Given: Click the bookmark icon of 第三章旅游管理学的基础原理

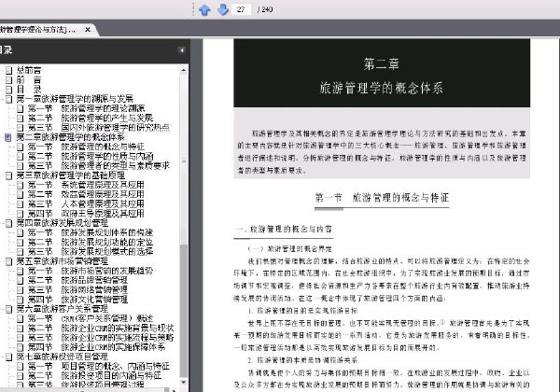Looking at the screenshot, I should coord(9,175).
